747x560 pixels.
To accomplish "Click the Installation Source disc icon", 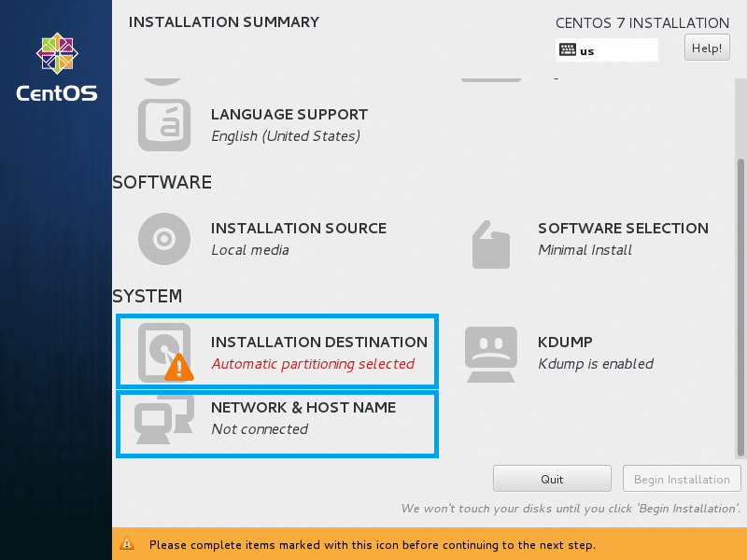I will click(164, 239).
